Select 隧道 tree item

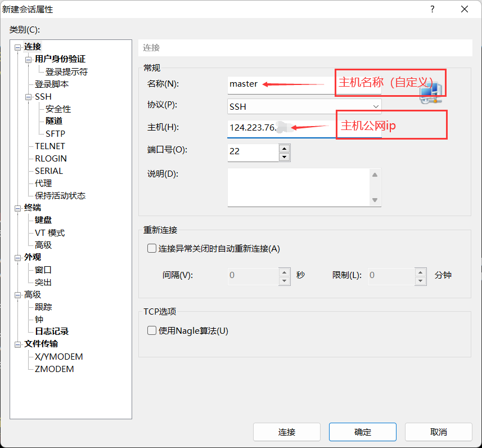[54, 121]
